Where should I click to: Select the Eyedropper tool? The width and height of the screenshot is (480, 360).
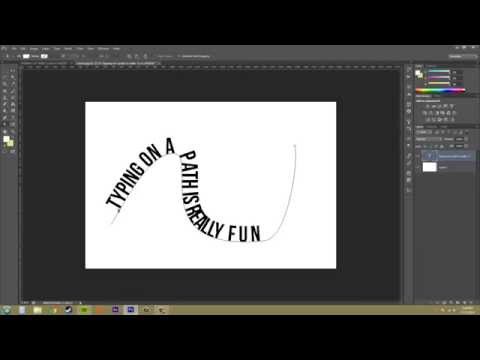click(x=12, y=83)
